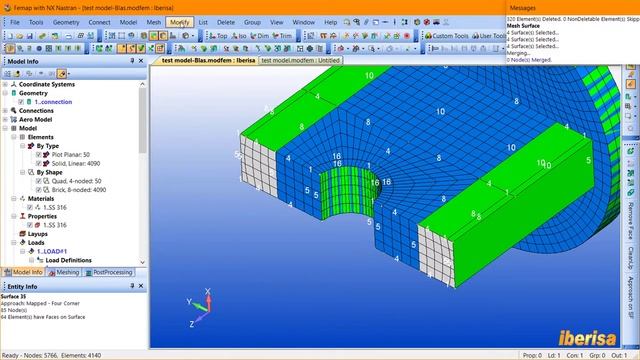Toggle checkbox for Brick, 8-noded: 4090

(x=38, y=190)
